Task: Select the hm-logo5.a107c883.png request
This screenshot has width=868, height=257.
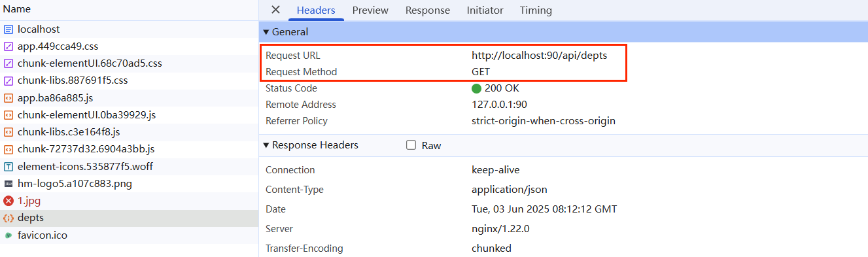Action: pos(129,184)
